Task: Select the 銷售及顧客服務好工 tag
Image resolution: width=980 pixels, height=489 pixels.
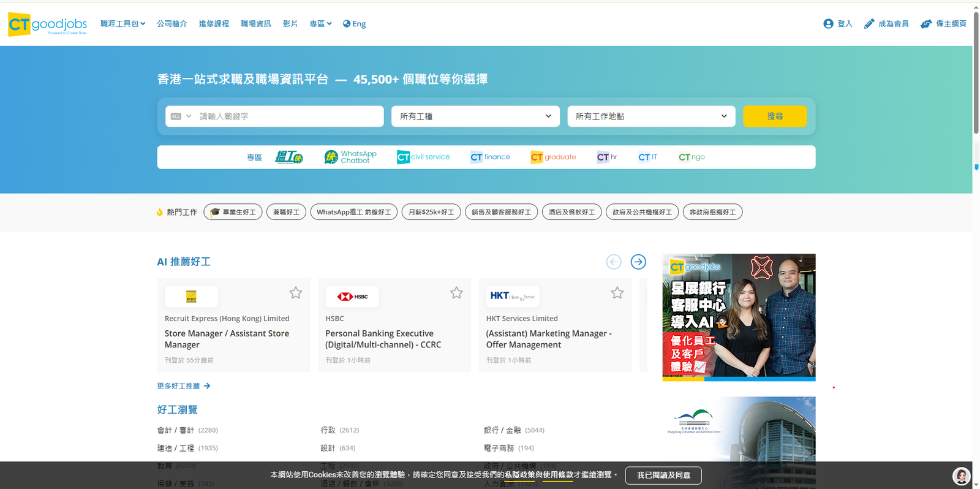Action: (x=502, y=212)
